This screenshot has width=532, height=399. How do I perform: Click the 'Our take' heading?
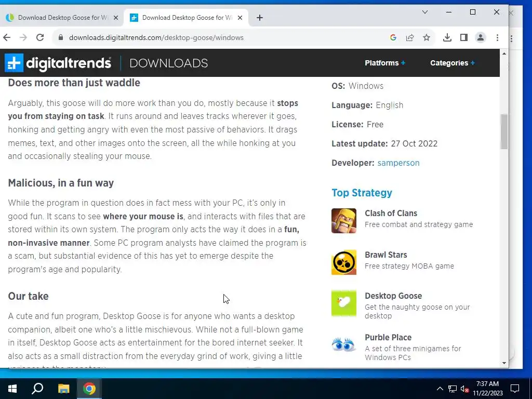(28, 296)
